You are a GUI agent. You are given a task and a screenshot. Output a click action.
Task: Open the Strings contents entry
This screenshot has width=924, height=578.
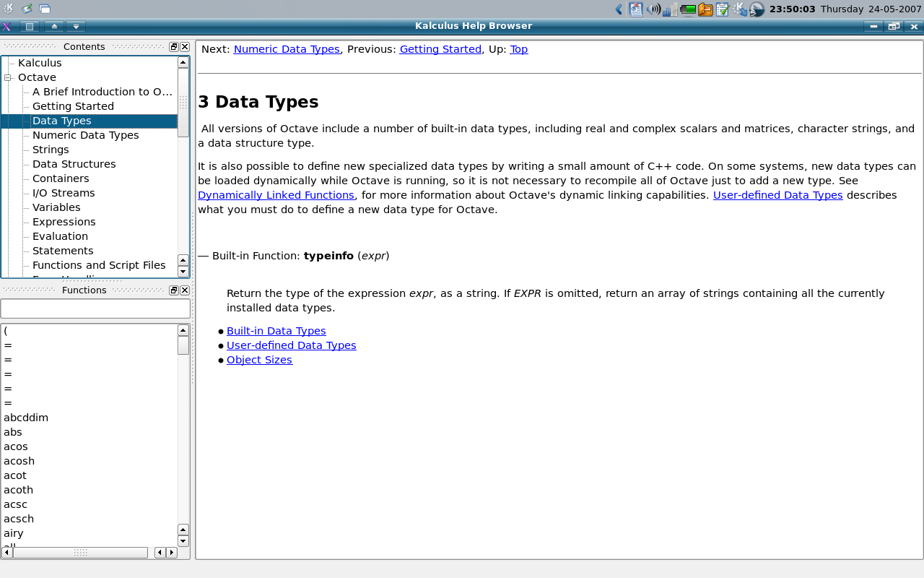51,150
